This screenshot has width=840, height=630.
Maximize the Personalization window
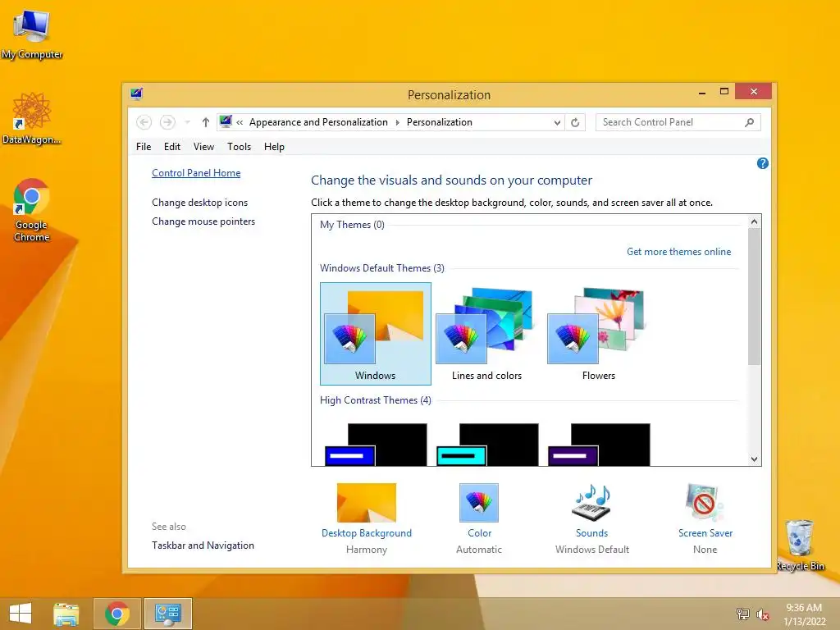click(x=724, y=92)
